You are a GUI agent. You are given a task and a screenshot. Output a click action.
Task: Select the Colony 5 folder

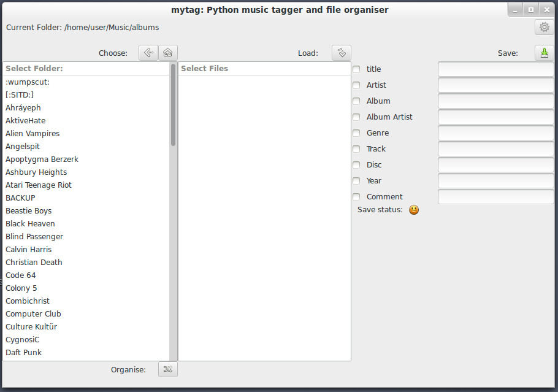(x=86, y=288)
